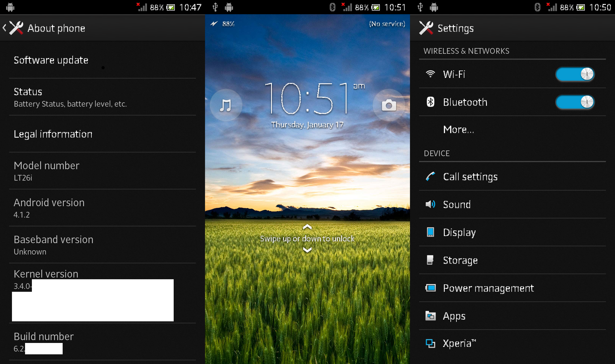This screenshot has height=364, width=615.
Task: Tap the (No service) label on lock screen
Action: tap(387, 24)
